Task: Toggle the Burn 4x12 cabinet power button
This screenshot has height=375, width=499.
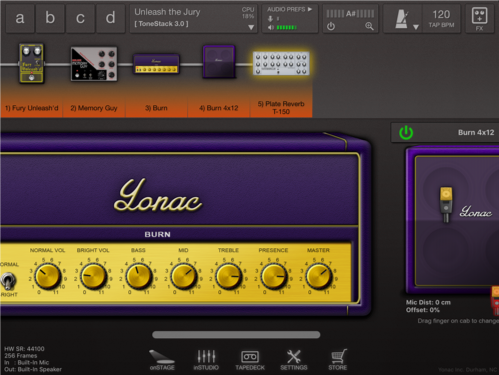Action: (406, 133)
